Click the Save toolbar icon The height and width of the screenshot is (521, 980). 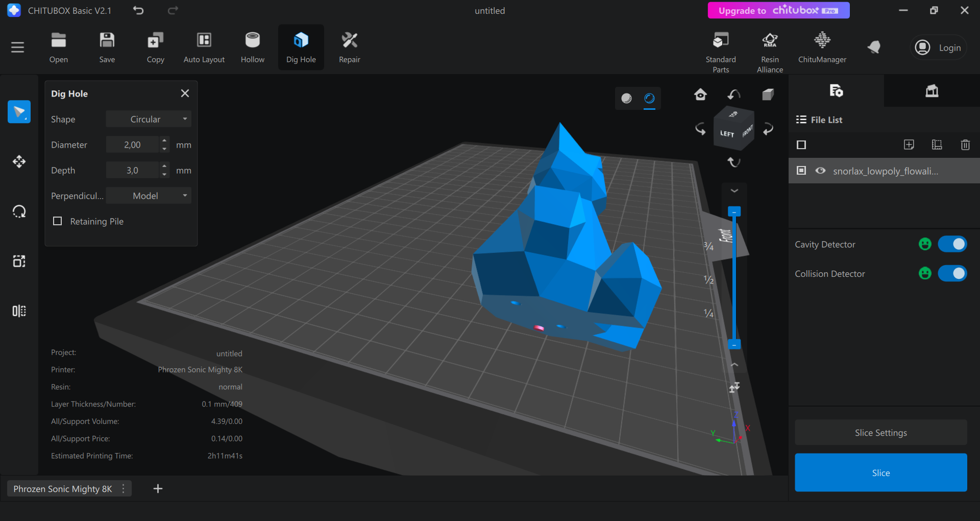107,48
